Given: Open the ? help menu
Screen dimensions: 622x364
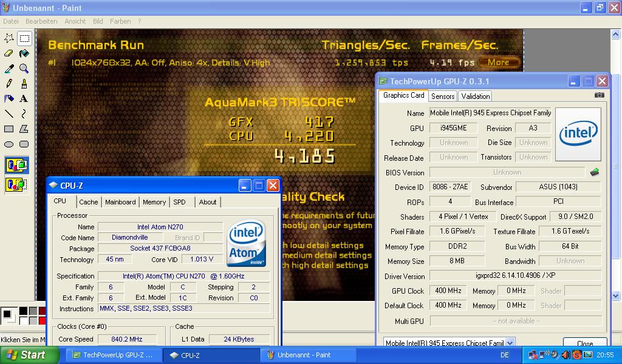Looking at the screenshot, I should 139,21.
